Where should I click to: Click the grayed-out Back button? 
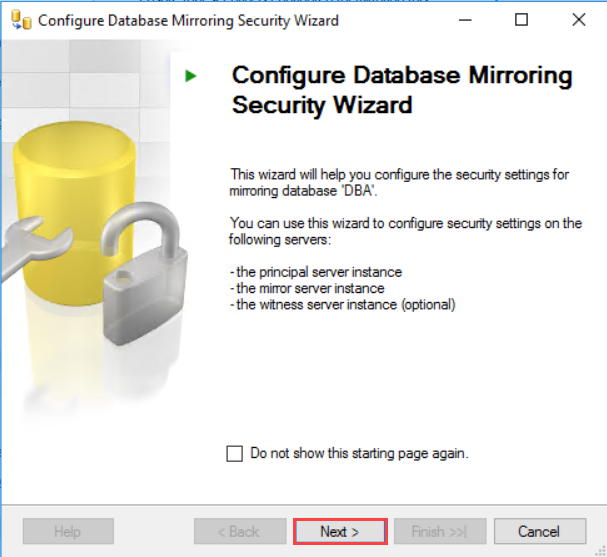[238, 531]
